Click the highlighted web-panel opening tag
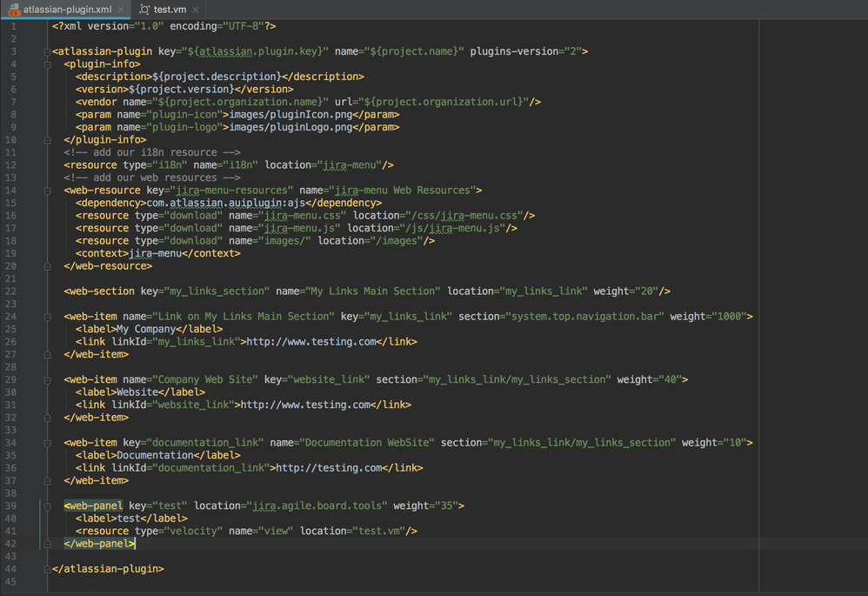Viewport: 868px width, 596px height. [x=93, y=506]
